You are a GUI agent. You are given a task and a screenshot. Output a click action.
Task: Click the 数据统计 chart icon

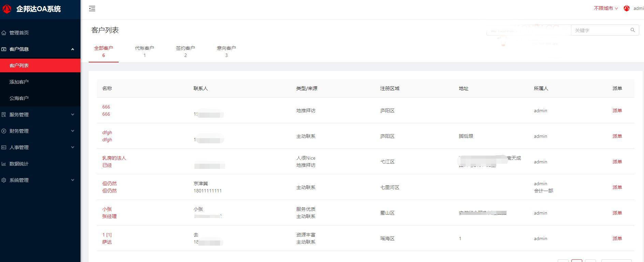click(4, 164)
